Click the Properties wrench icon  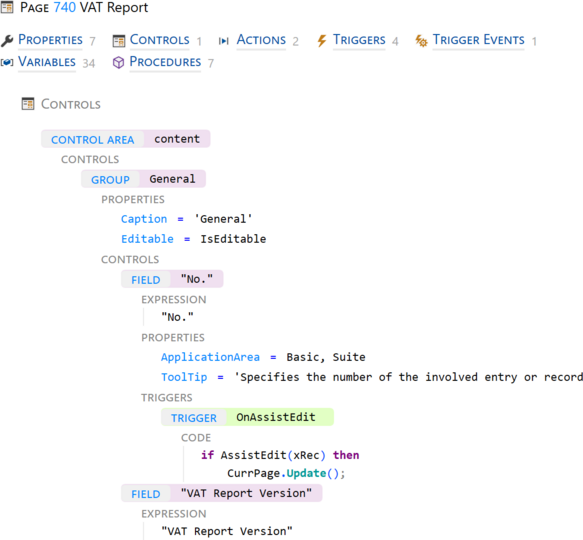pos(7,41)
